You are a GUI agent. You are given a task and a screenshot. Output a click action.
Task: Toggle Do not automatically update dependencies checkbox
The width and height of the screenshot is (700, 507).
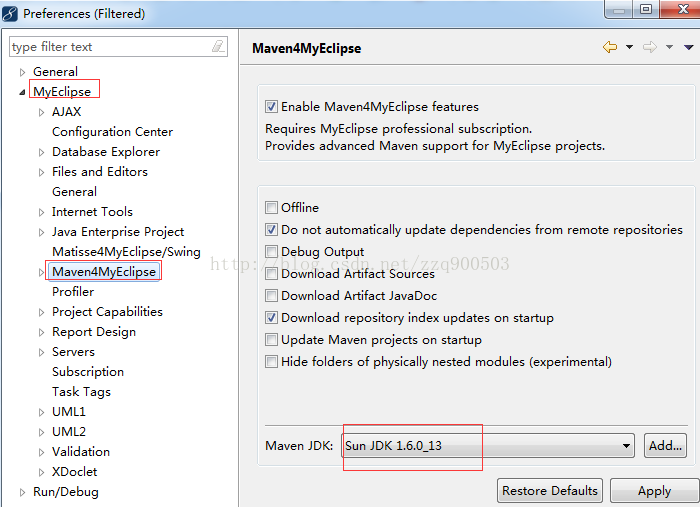click(271, 229)
